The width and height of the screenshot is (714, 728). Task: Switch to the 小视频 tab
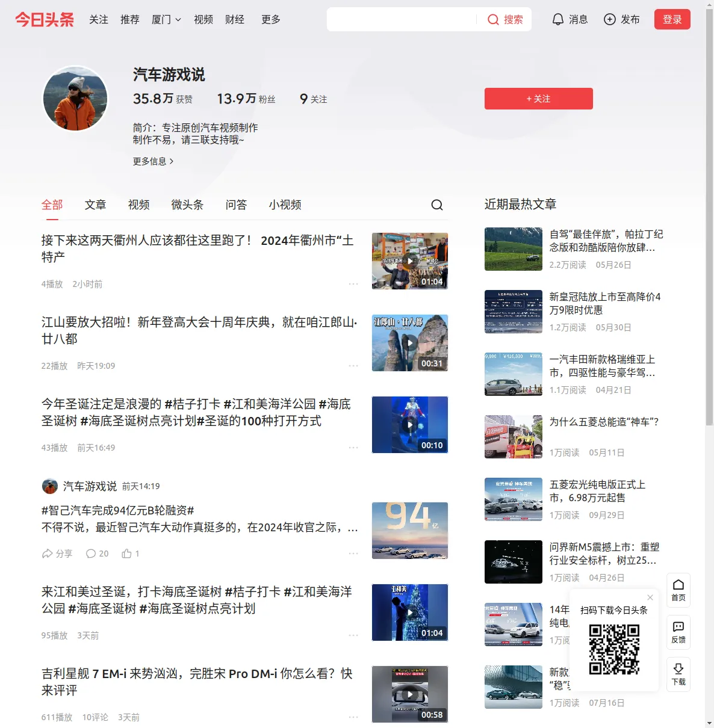(285, 205)
